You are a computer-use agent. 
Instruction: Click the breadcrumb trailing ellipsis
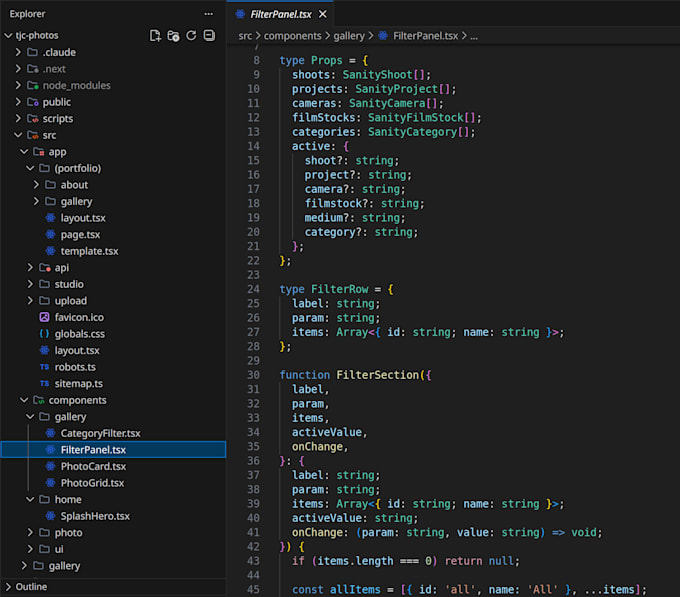[x=474, y=36]
